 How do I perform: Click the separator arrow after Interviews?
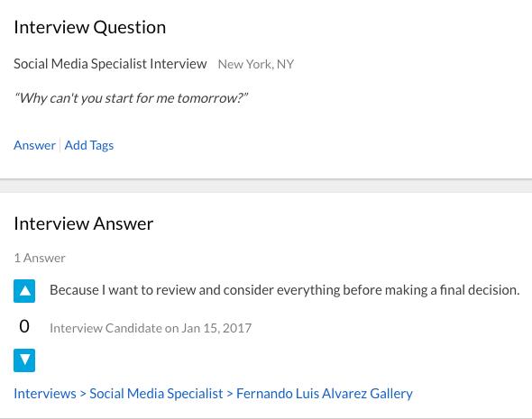[83, 394]
